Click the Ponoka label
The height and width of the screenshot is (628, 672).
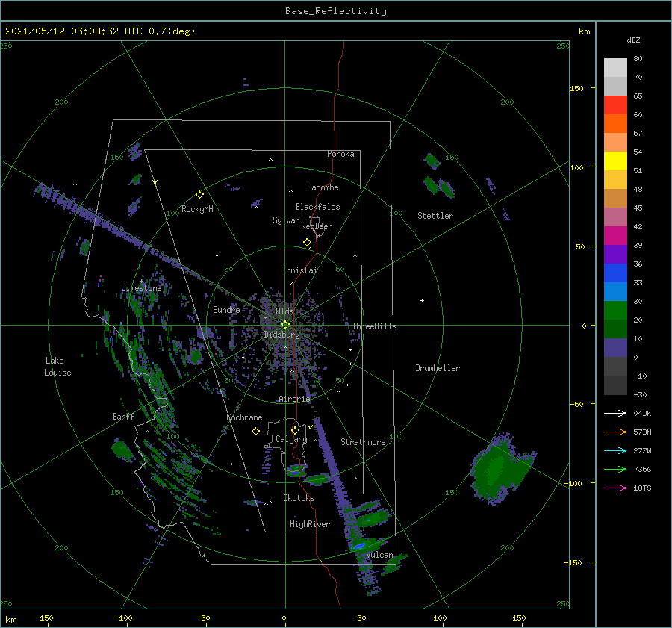(x=340, y=154)
